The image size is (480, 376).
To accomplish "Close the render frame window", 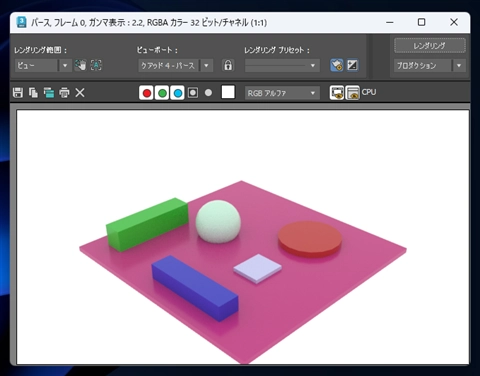I will click(454, 22).
